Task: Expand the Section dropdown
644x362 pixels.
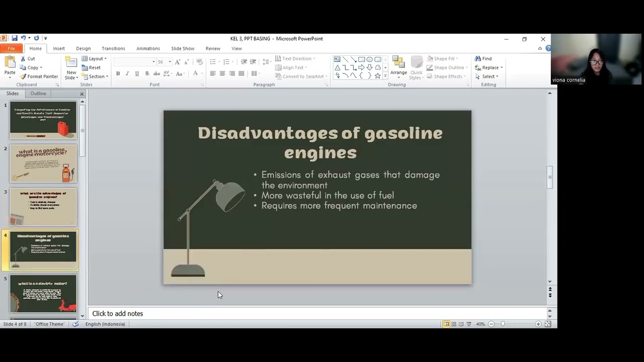Action: pos(95,76)
